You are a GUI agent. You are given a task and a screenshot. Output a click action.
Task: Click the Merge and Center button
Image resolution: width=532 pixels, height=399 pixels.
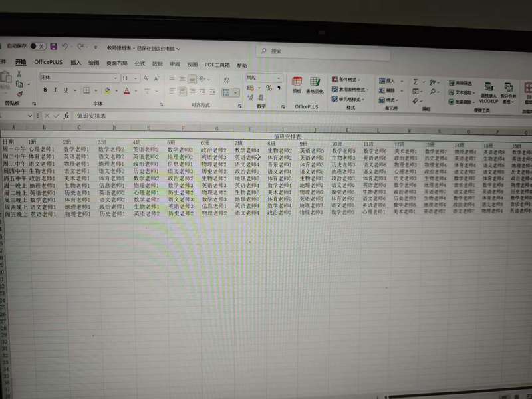pyautogui.click(x=227, y=92)
